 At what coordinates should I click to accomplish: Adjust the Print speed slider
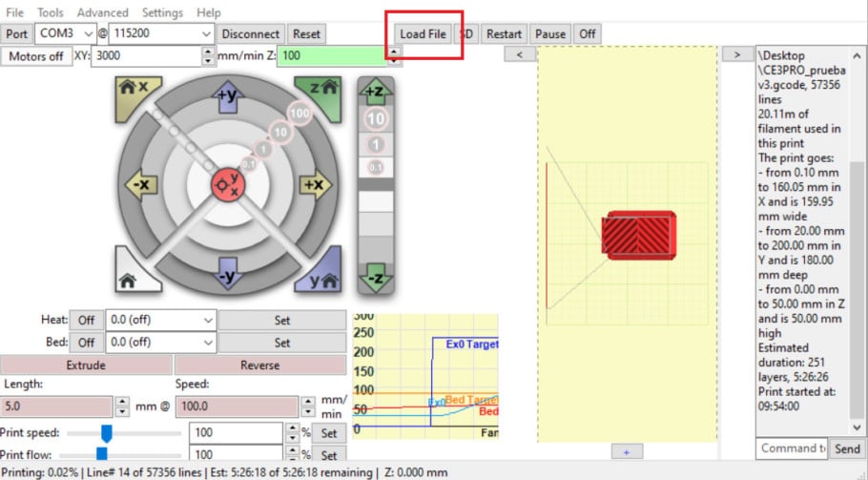(x=107, y=433)
